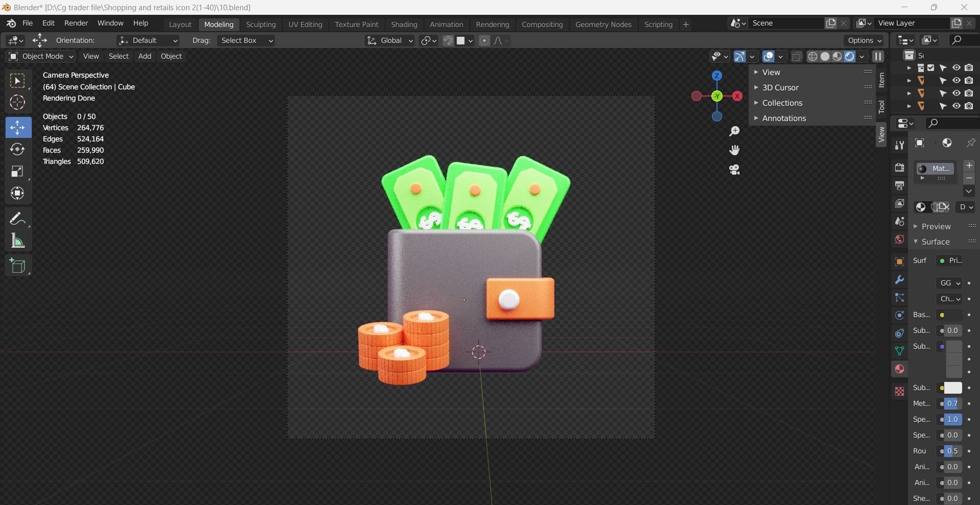980x505 pixels.
Task: Select the Move tool
Action: point(17,127)
